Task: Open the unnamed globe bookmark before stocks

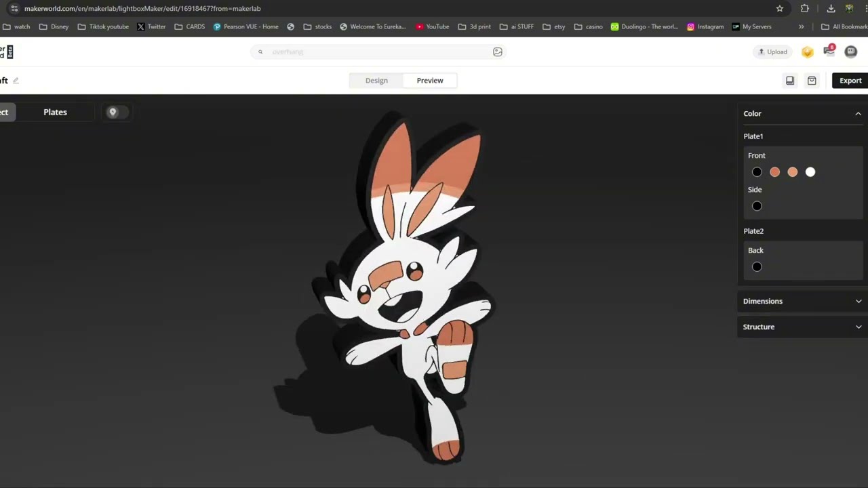Action: coord(291,26)
